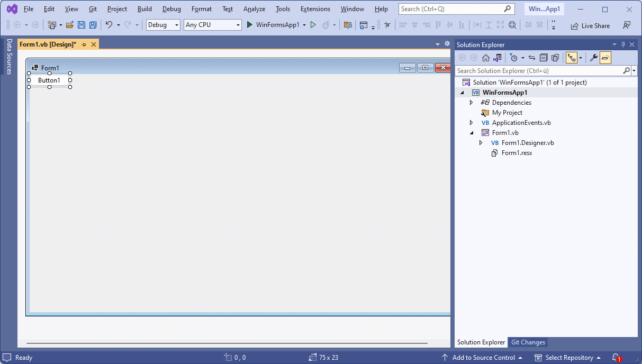Open the Format menu
This screenshot has width=642, height=364.
tap(201, 9)
